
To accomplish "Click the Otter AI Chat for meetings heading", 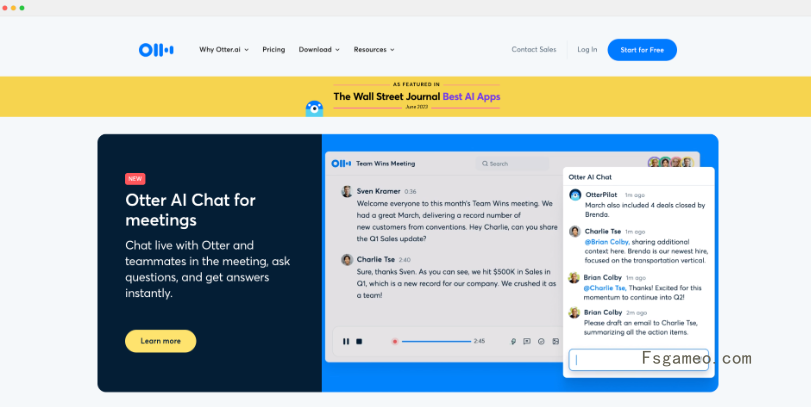I will click(x=190, y=210).
